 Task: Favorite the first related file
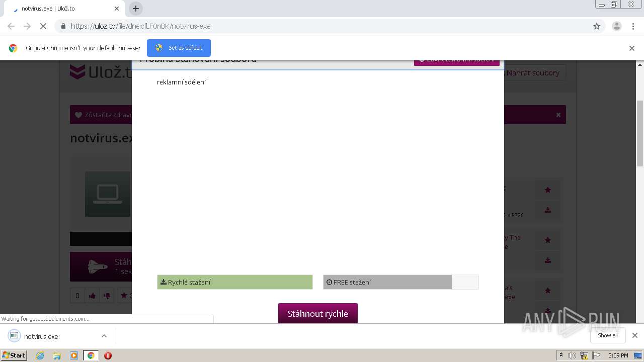click(x=548, y=190)
